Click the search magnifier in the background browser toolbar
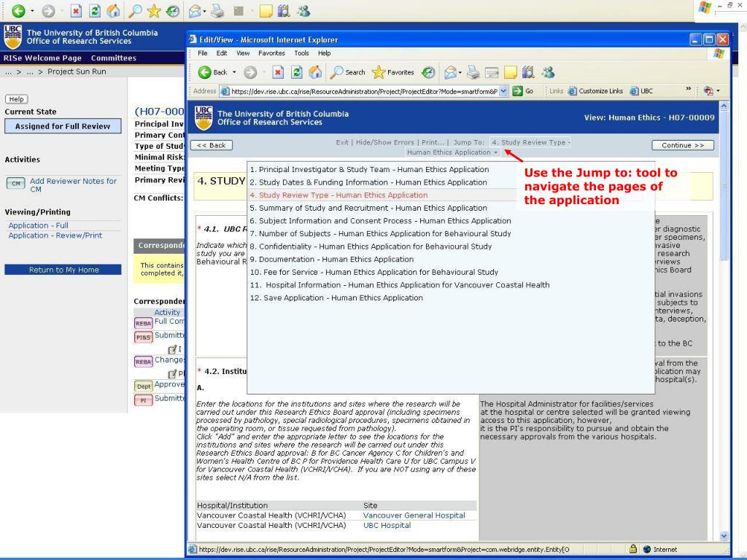747x560 pixels. (135, 10)
